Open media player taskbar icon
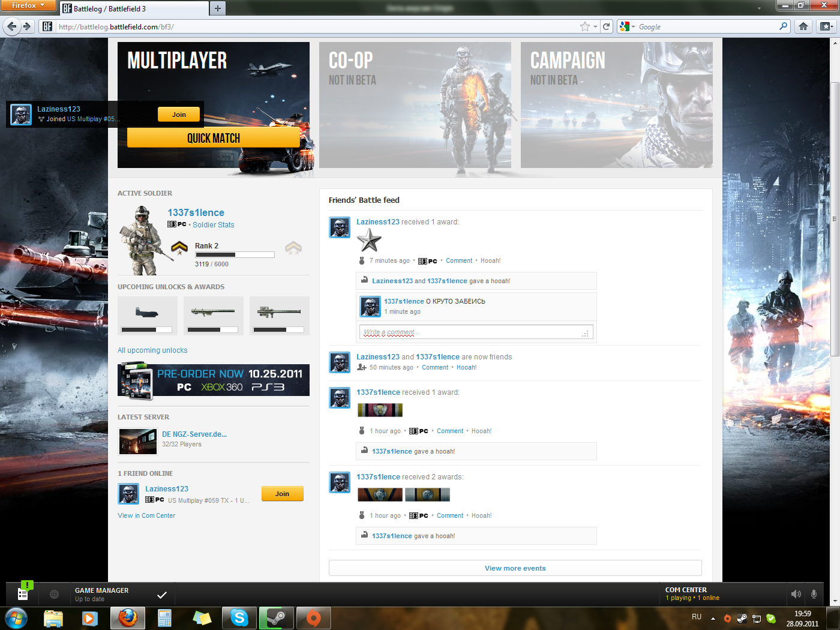Screen dimensions: 840x630 [90, 618]
